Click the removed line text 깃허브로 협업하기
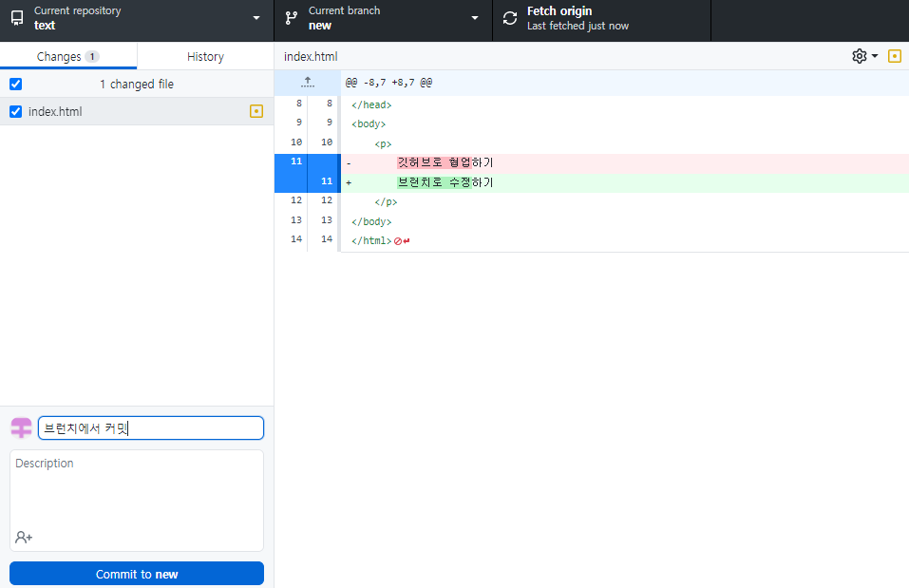This screenshot has height=588, width=909. tap(445, 162)
